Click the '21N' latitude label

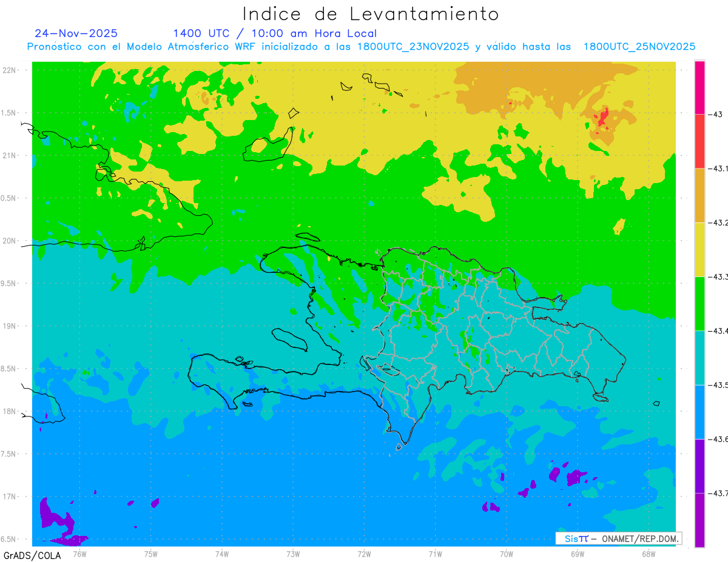(x=10, y=155)
